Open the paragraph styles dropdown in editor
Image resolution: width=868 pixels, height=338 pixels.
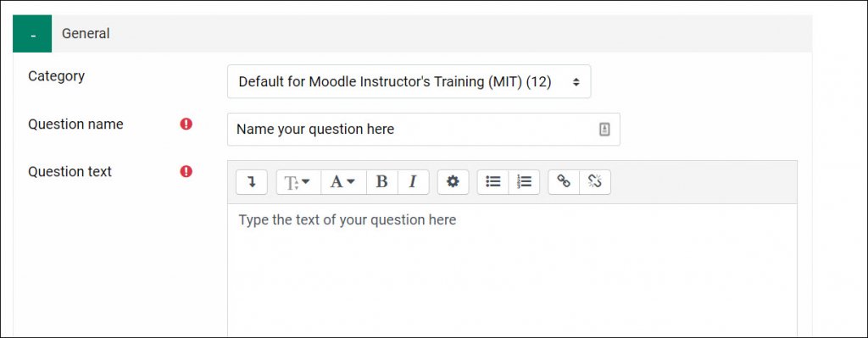299,182
